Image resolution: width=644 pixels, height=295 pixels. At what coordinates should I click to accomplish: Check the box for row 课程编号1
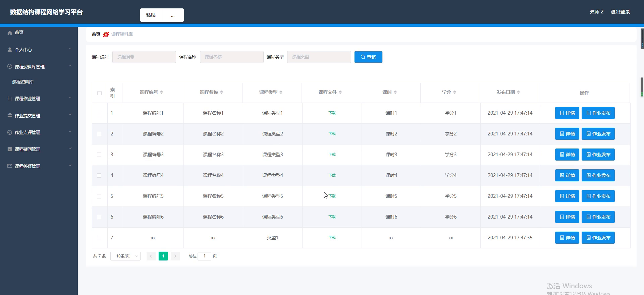tap(99, 113)
